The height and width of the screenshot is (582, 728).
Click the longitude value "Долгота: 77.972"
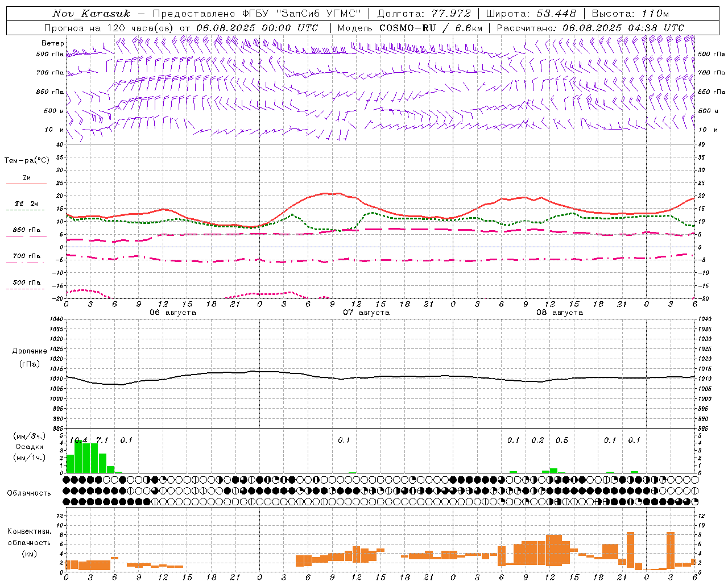(424, 14)
